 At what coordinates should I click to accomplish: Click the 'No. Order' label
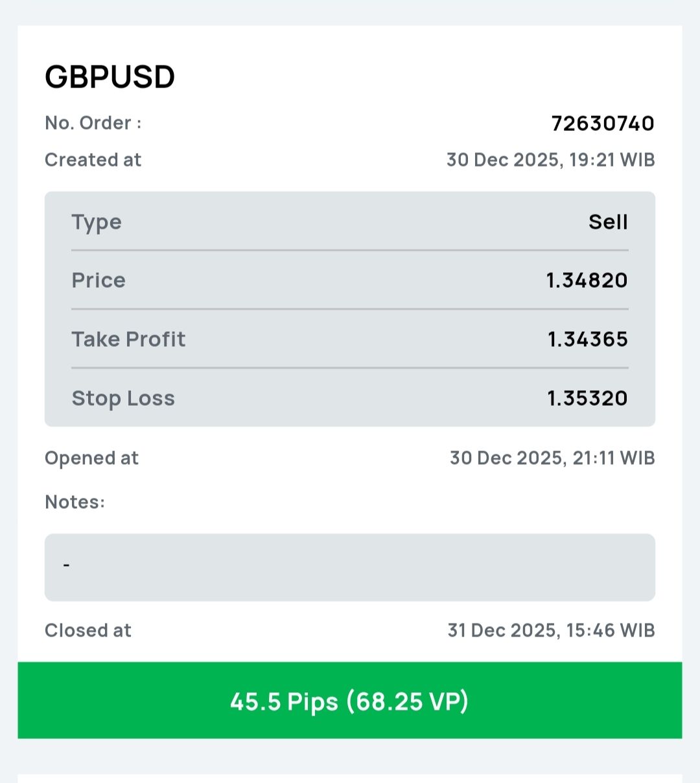(93, 123)
